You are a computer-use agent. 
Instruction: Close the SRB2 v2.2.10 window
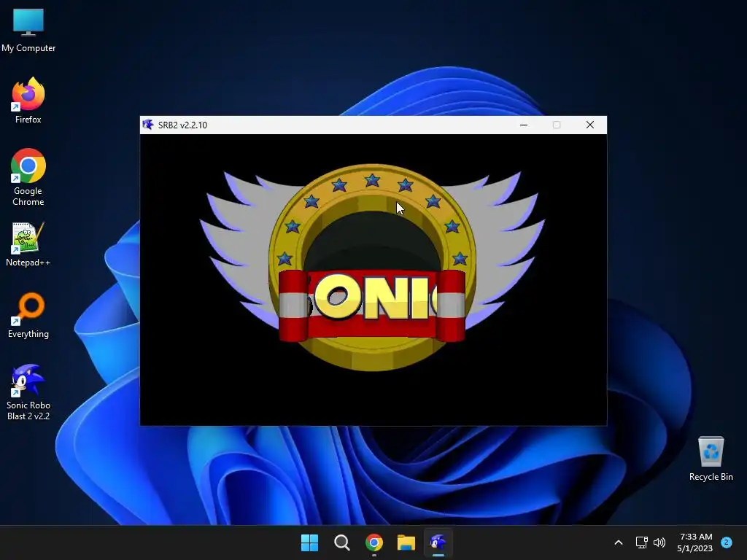tap(589, 125)
